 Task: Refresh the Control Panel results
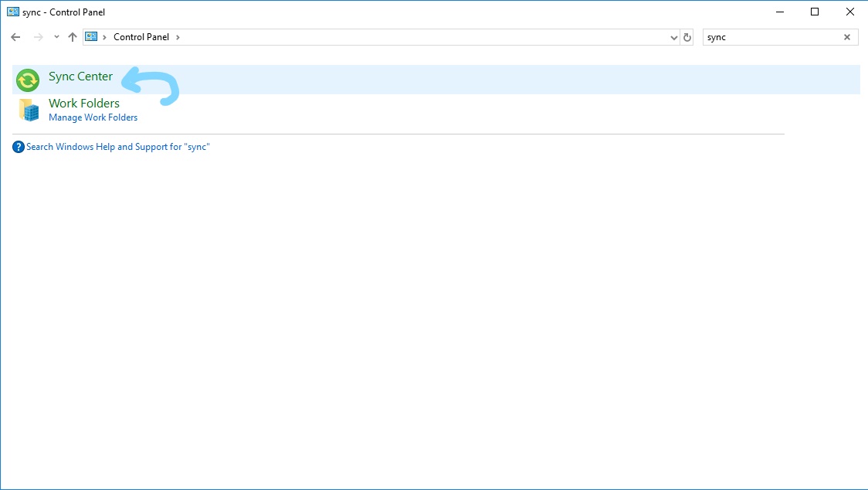click(x=687, y=37)
